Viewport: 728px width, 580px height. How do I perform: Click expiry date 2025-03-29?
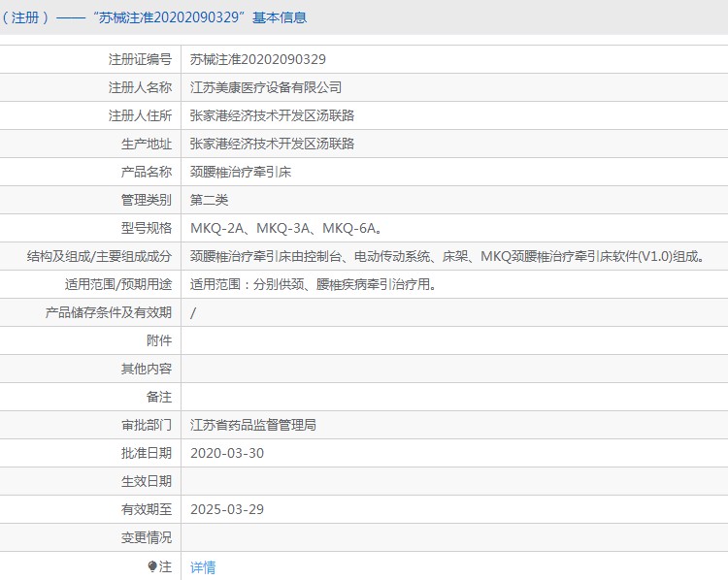point(227,509)
